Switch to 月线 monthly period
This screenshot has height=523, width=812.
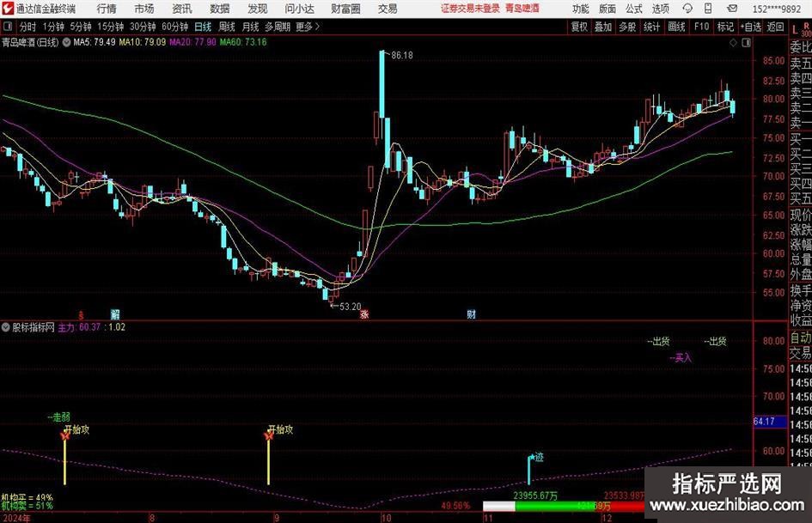tap(250, 27)
